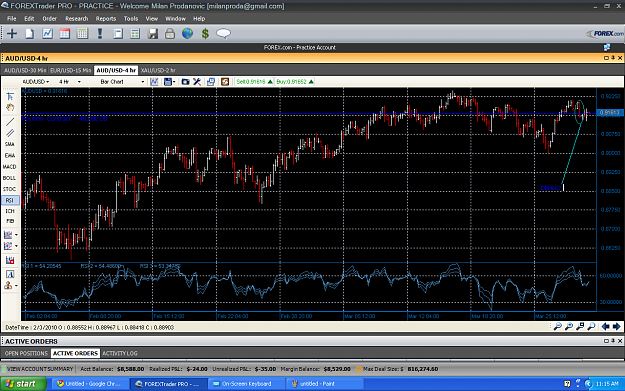This screenshot has height=391, width=625.
Task: Toggle the EMA indicator
Action: (x=10, y=155)
